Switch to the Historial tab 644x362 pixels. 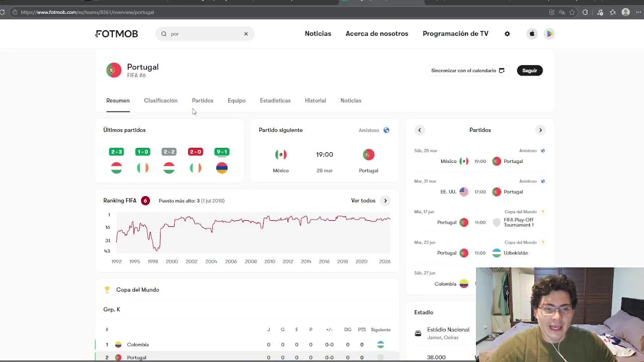pos(315,101)
